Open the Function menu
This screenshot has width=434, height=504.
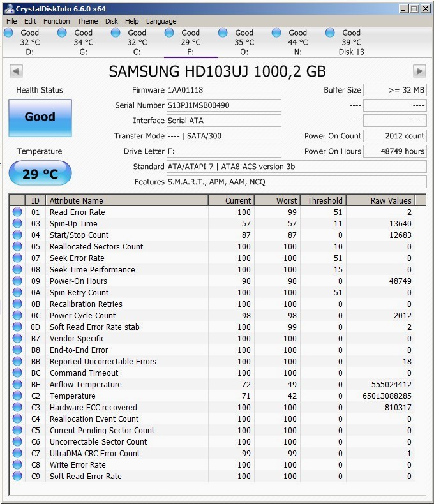coord(57,21)
